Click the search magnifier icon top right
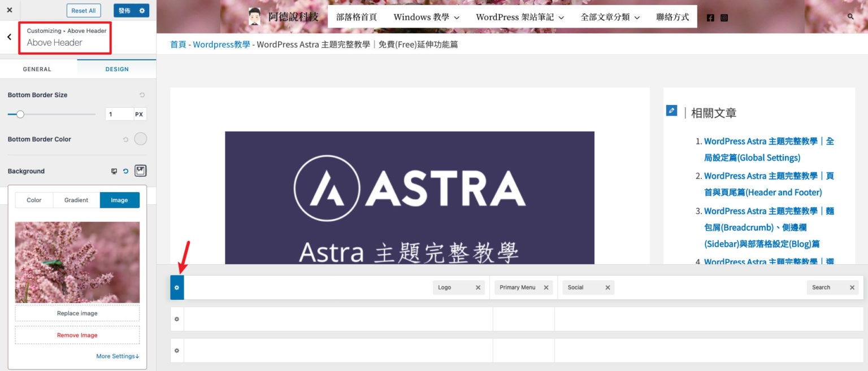 click(x=851, y=17)
